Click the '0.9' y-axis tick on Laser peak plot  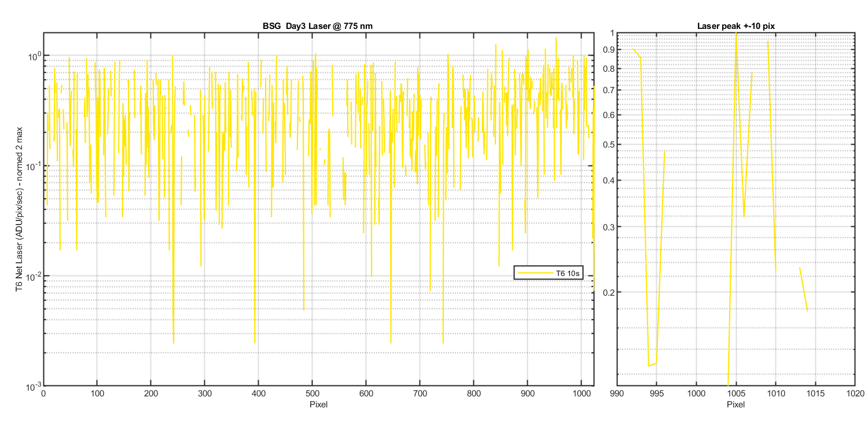tap(608, 49)
